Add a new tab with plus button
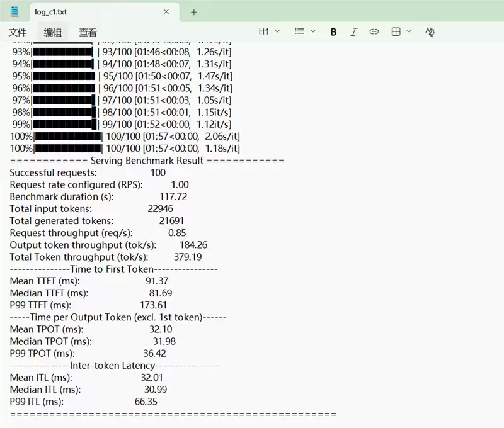Viewport: 504px width, 428px height. click(x=194, y=12)
